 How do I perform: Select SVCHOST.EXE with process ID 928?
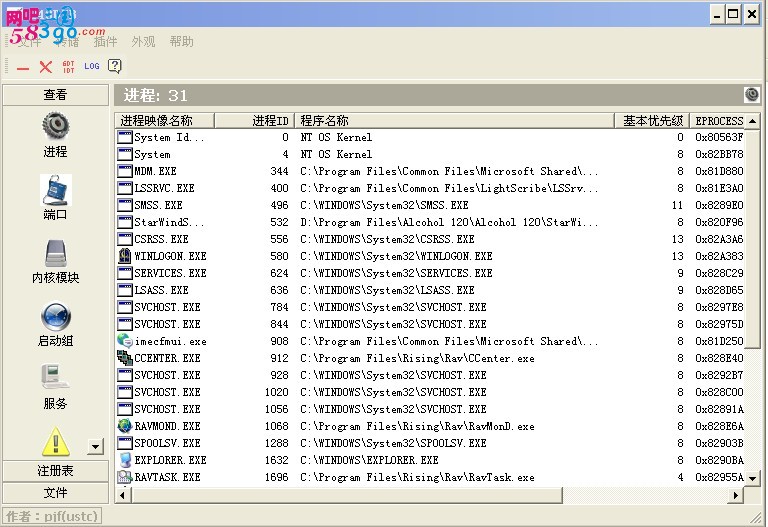point(430,375)
